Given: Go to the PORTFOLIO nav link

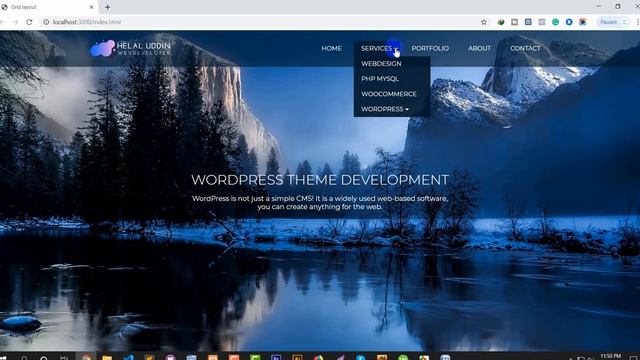Looking at the screenshot, I should pyautogui.click(x=430, y=48).
